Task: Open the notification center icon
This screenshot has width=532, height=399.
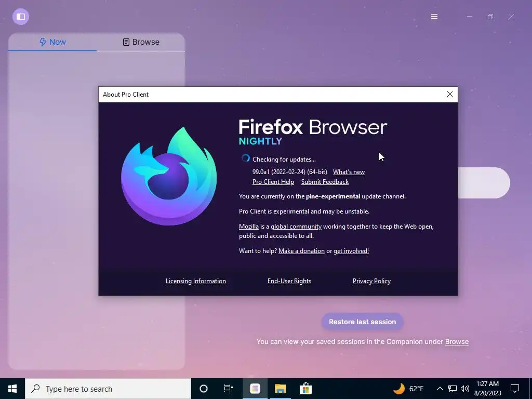Action: [515, 389]
